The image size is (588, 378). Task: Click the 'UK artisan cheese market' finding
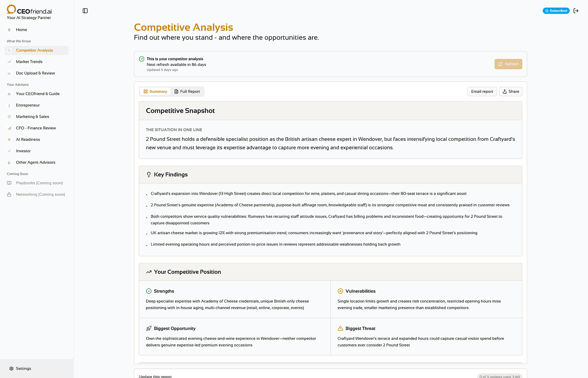coord(314,233)
